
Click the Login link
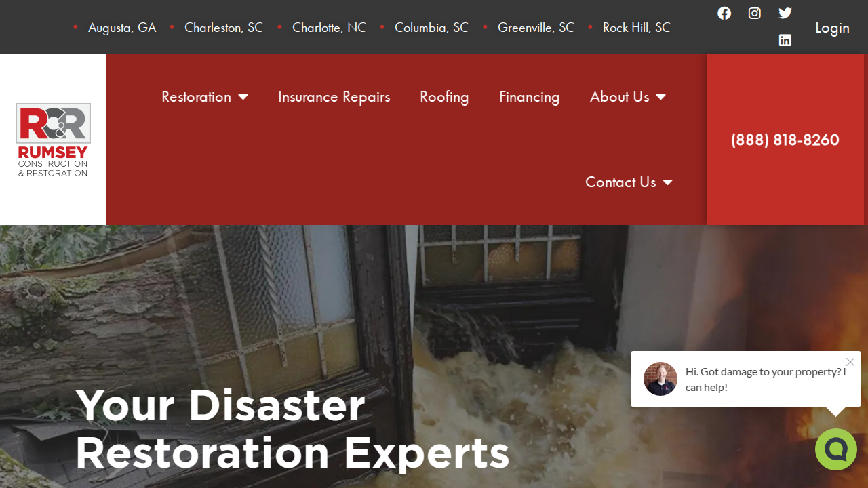pos(832,28)
